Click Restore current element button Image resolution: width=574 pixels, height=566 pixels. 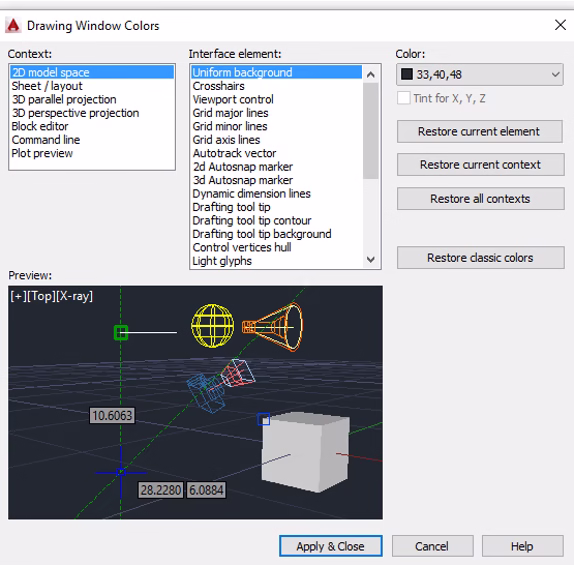[480, 131]
